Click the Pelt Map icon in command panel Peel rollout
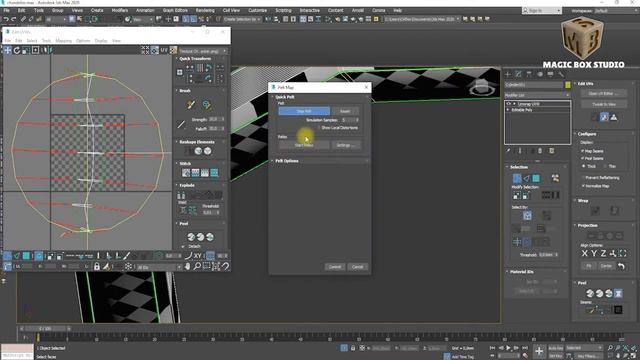Viewport: 640px width, 360px height. pos(618,293)
